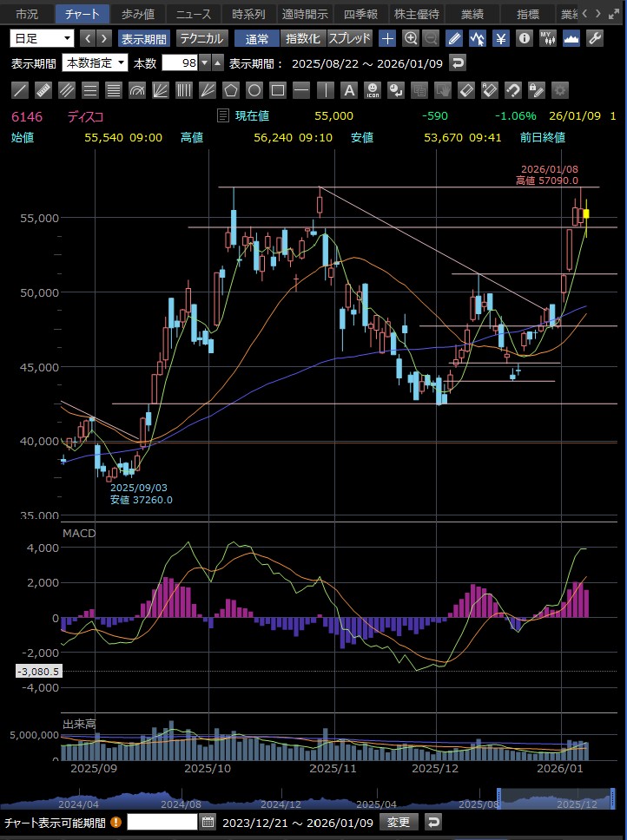This screenshot has height=840, width=627.
Task: Click the zoom in magnifier icon
Action: [x=410, y=38]
